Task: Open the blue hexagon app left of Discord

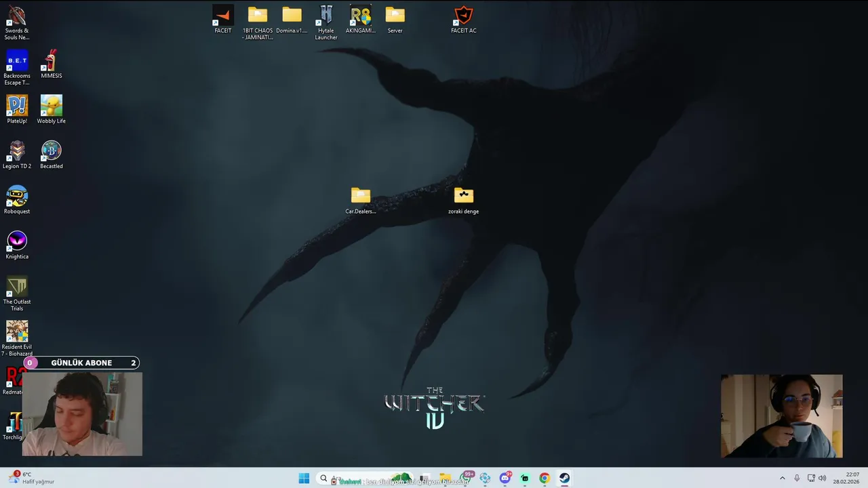Action: [485, 479]
